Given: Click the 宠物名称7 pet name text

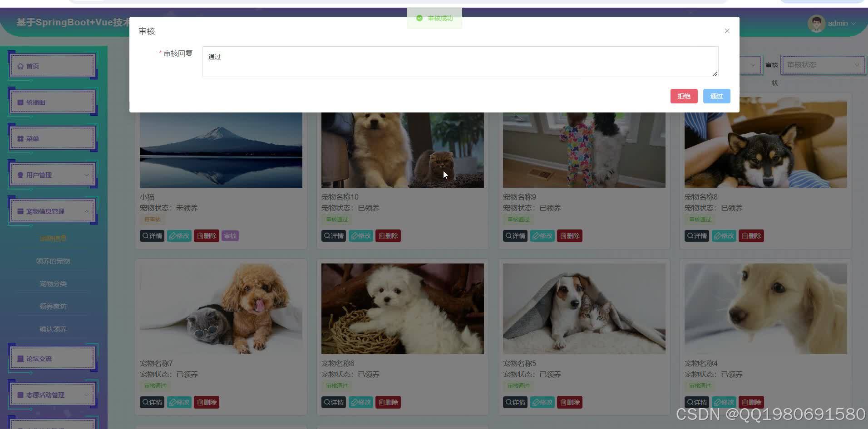Looking at the screenshot, I should [156, 363].
